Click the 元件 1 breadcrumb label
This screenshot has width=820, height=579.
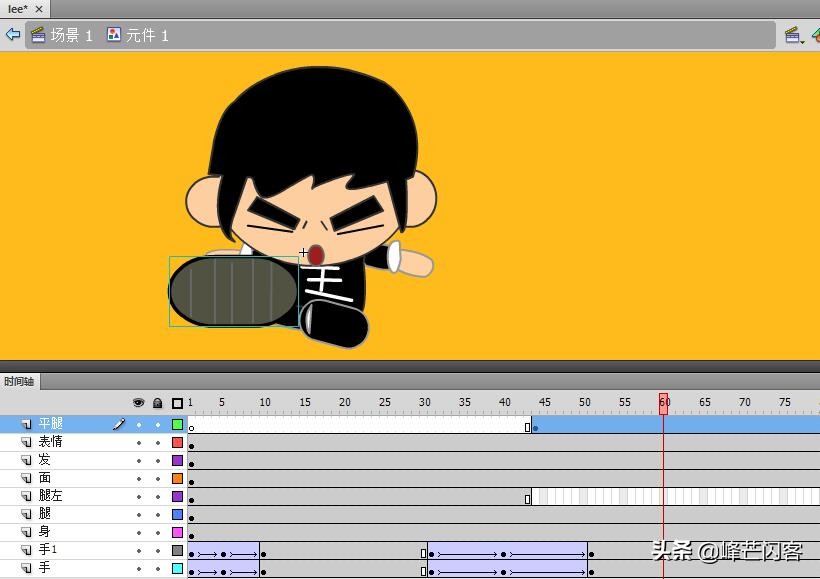click(x=147, y=34)
